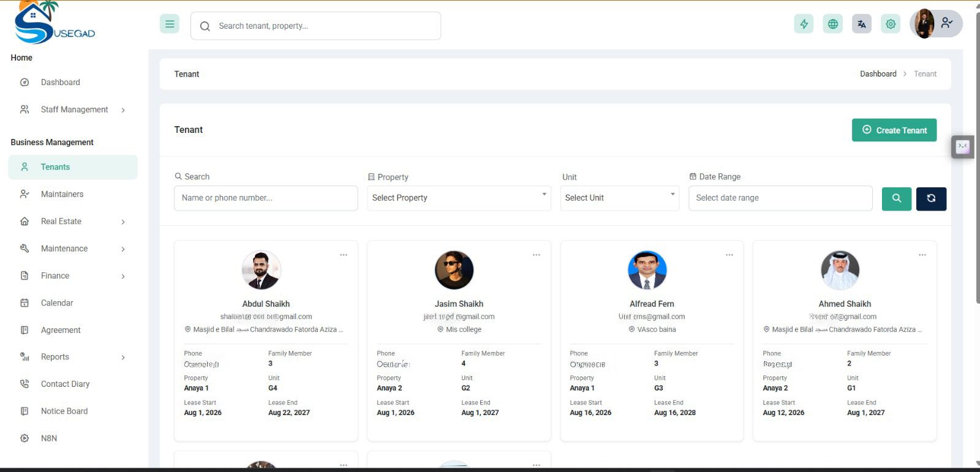Click the dark reset filters button
This screenshot has width=980, height=472.
pos(931,198)
